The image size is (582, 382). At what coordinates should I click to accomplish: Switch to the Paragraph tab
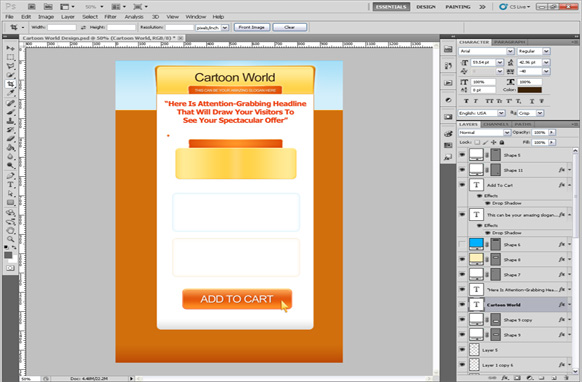click(x=509, y=42)
